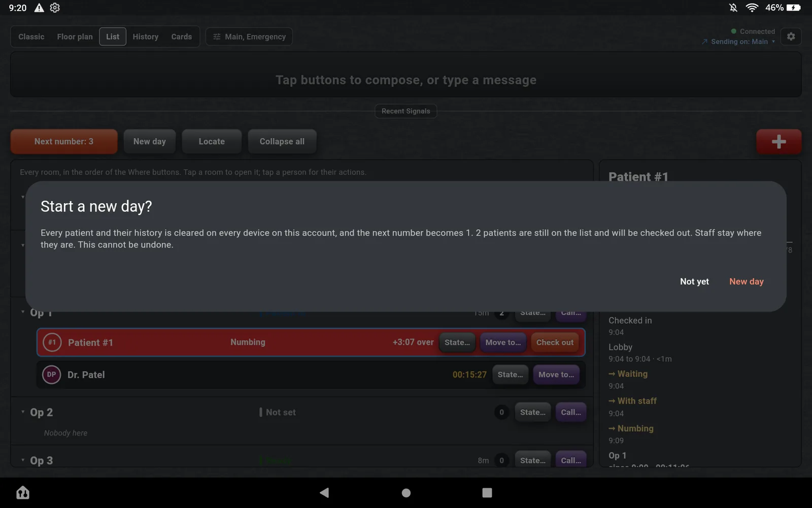Collapse the Op 3 room section

click(x=23, y=460)
